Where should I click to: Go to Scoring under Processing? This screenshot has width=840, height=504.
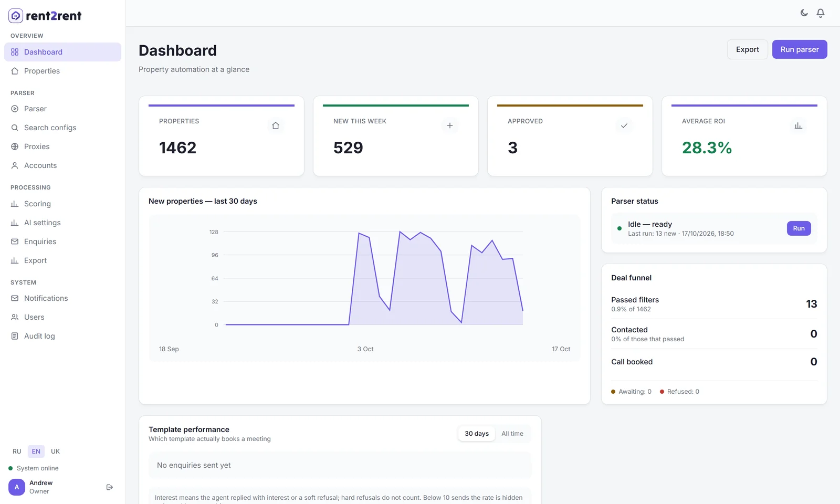click(62, 204)
